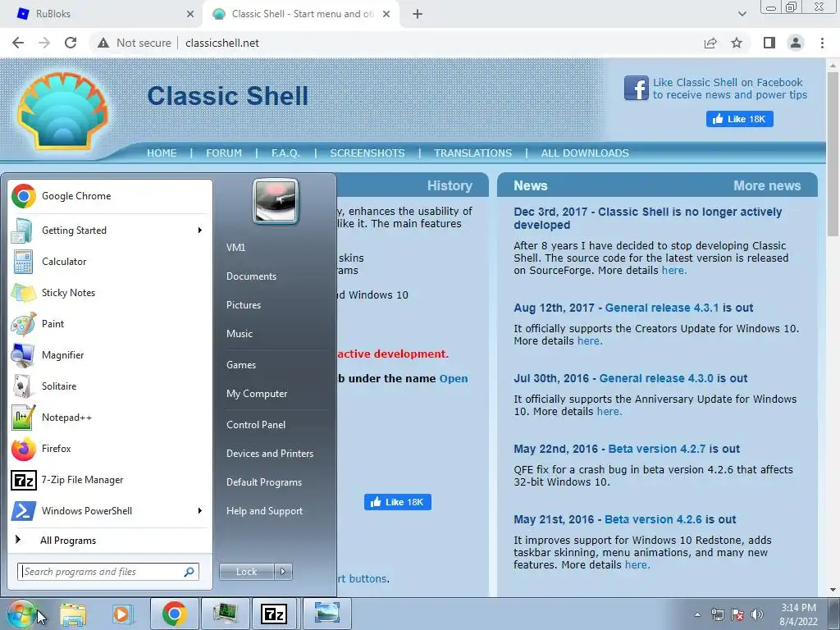Viewport: 840px width, 630px height.
Task: Expand Getting Started submenu arrow
Action: (x=200, y=231)
